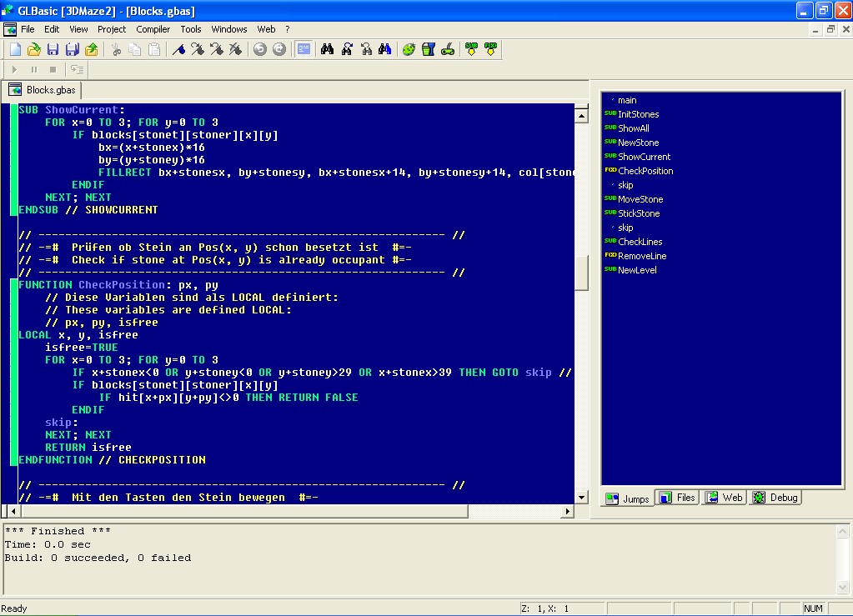Click the binoculars icon with the blue page
The height and width of the screenshot is (616, 853).
pos(385,49)
